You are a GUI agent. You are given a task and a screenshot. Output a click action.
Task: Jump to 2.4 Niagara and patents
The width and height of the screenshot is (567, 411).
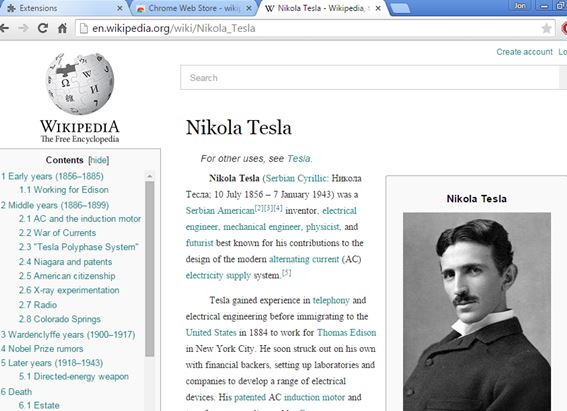tap(65, 262)
